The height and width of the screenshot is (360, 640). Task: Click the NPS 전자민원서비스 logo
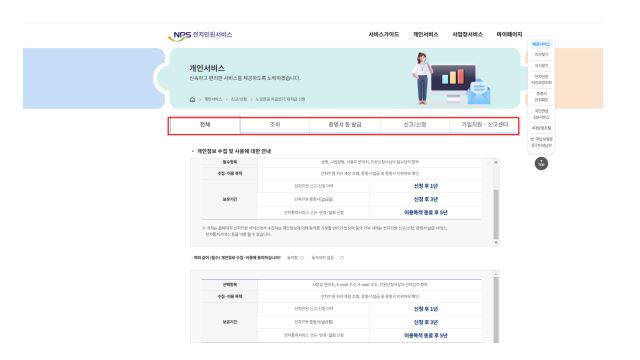200,36
